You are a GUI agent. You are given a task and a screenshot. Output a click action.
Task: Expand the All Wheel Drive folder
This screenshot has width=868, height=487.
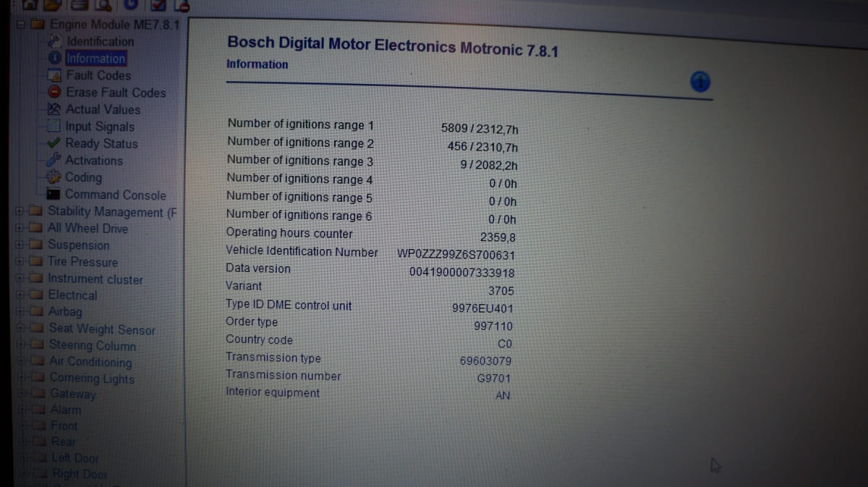click(19, 228)
